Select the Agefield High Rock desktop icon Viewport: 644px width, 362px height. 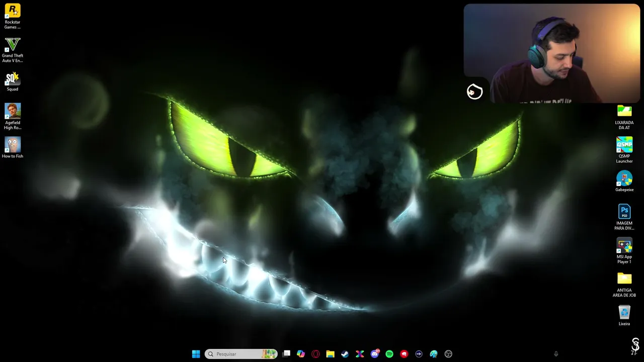13,117
